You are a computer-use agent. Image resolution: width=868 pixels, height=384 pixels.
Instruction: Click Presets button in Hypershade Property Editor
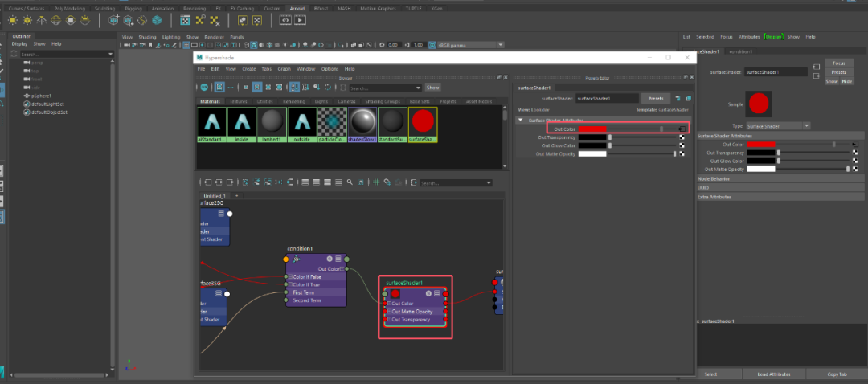pos(656,99)
